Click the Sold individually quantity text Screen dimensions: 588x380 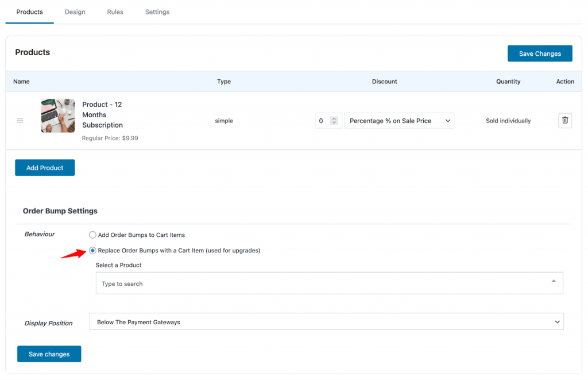pos(508,121)
